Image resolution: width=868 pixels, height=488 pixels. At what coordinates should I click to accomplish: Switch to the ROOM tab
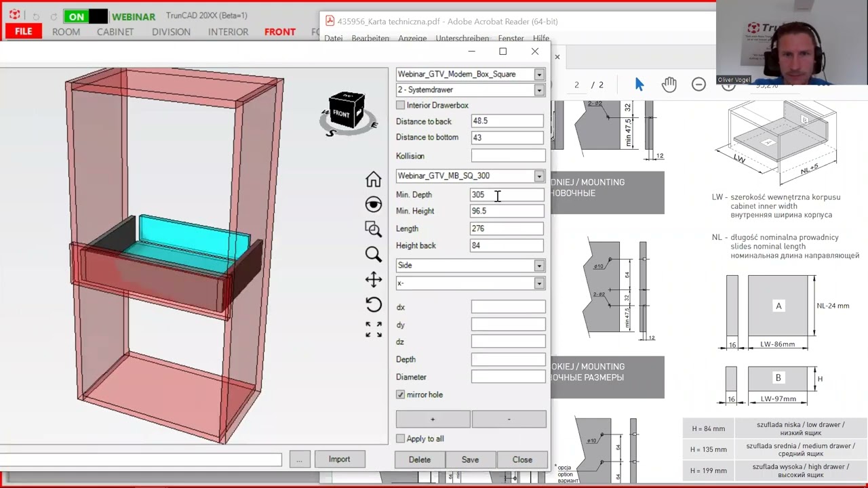coord(66,32)
